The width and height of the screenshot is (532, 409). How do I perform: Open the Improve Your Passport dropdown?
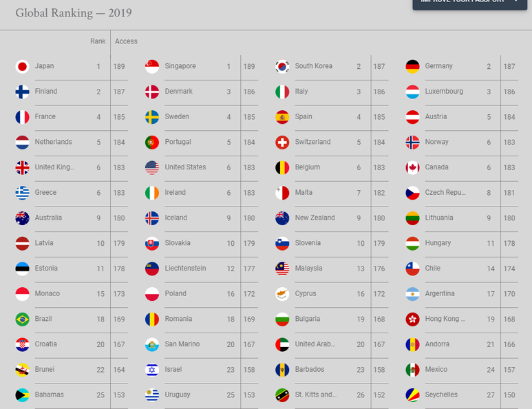(470, 3)
